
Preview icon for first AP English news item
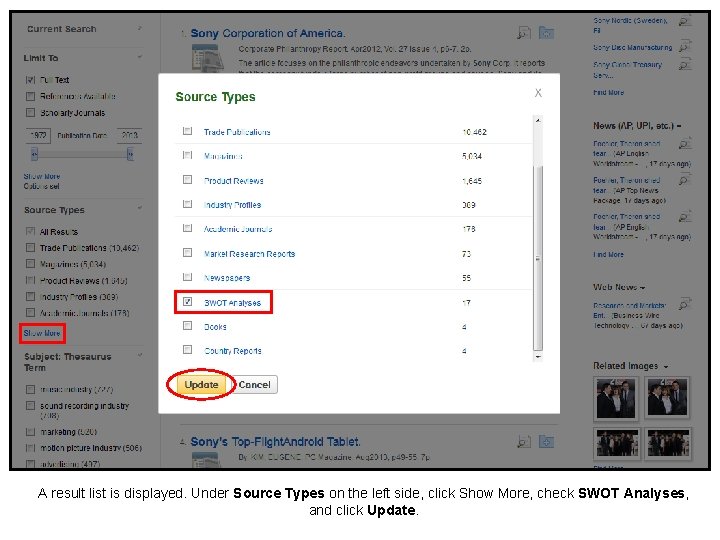tap(685, 144)
